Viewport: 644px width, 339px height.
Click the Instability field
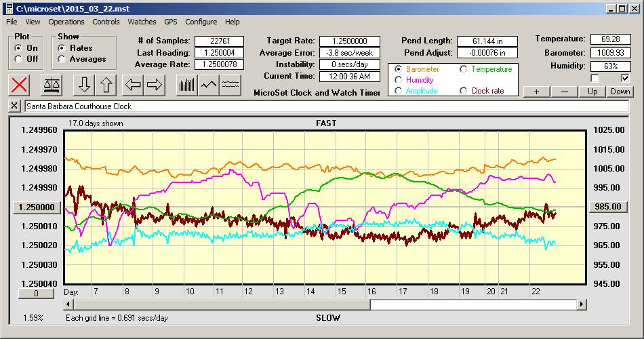(350, 64)
